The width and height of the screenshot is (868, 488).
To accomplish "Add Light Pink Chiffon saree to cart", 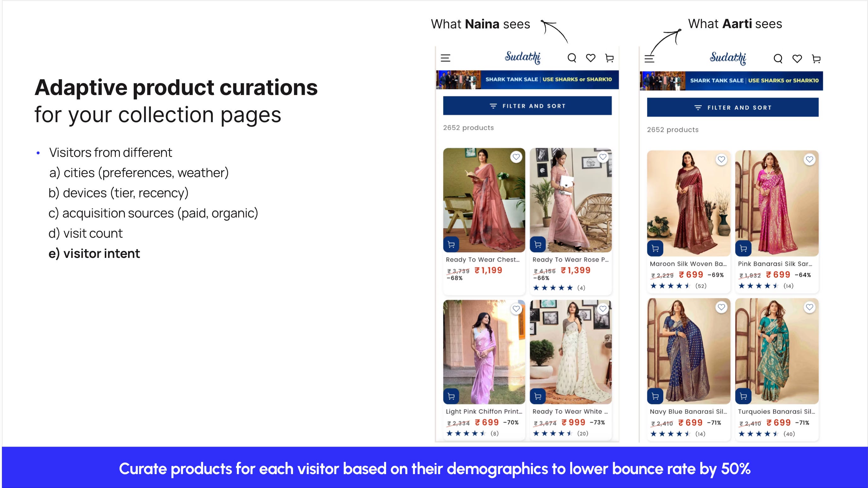I will (451, 396).
